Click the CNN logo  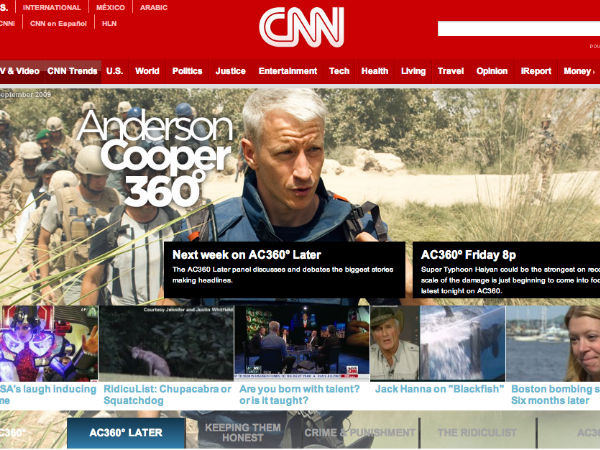[x=301, y=27]
